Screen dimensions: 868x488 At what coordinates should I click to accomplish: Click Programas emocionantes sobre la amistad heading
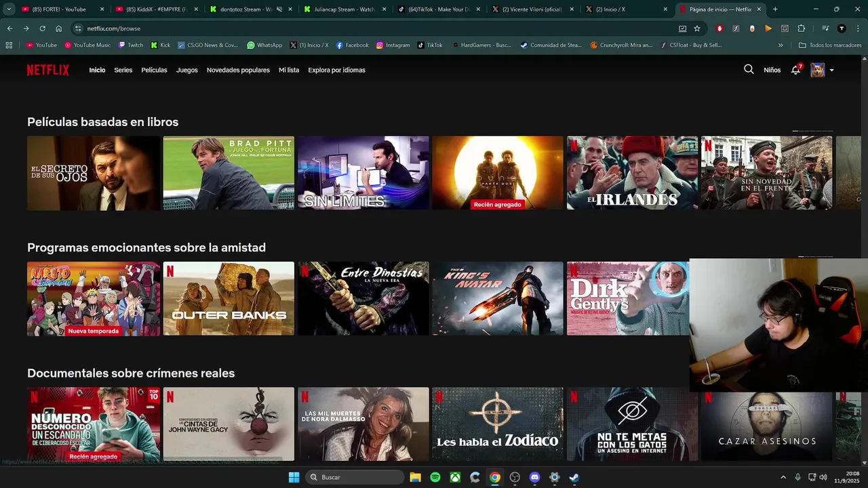click(x=146, y=247)
